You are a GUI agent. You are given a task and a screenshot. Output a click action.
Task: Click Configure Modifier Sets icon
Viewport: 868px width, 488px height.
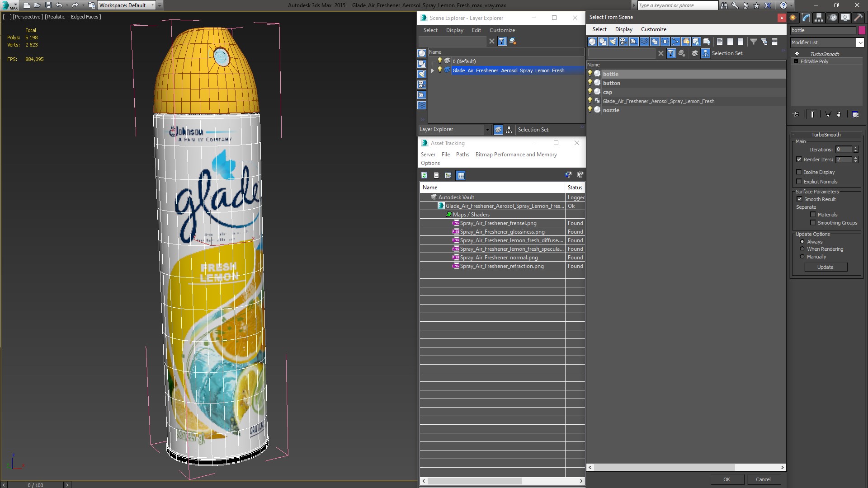coord(855,114)
